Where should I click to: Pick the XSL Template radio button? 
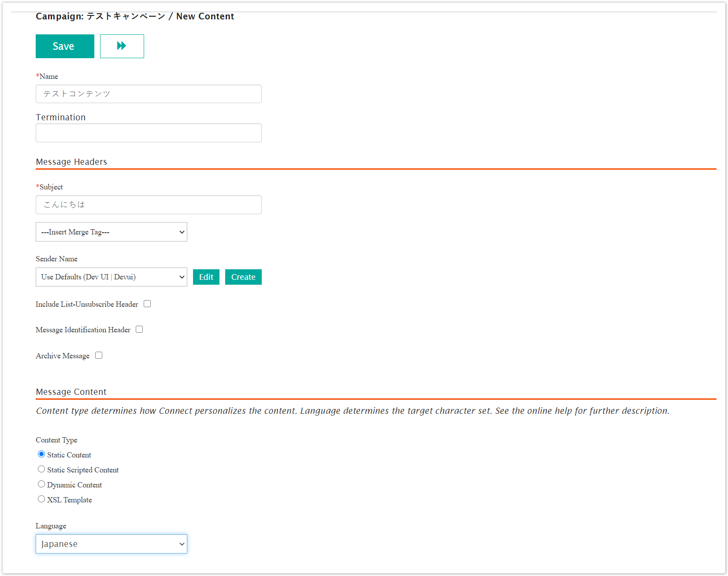41,499
